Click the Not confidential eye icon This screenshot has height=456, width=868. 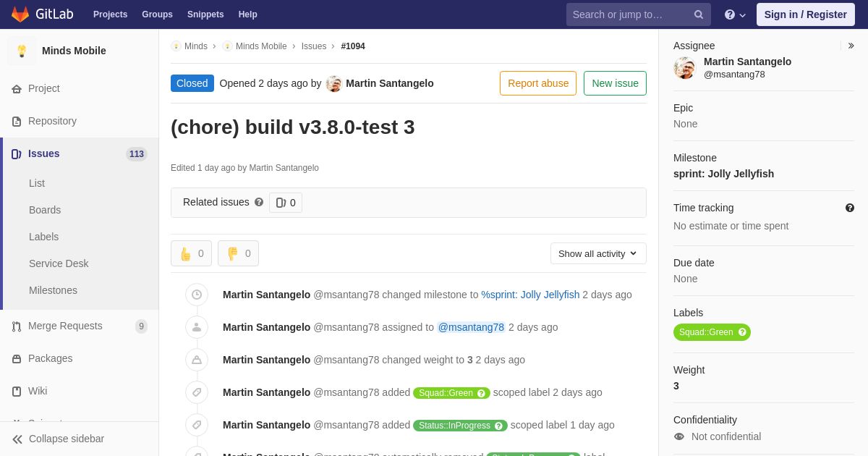[679, 436]
